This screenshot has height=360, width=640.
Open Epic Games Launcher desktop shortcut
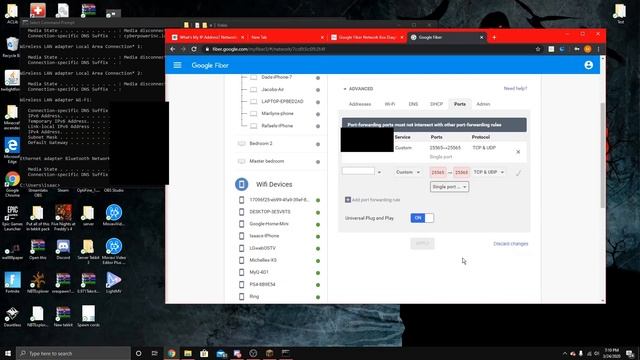click(x=12, y=218)
